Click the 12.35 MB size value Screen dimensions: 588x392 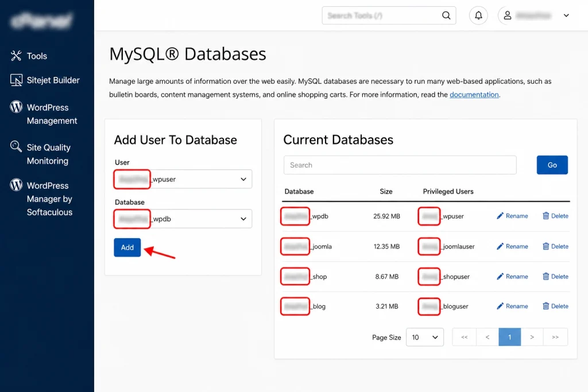click(386, 246)
